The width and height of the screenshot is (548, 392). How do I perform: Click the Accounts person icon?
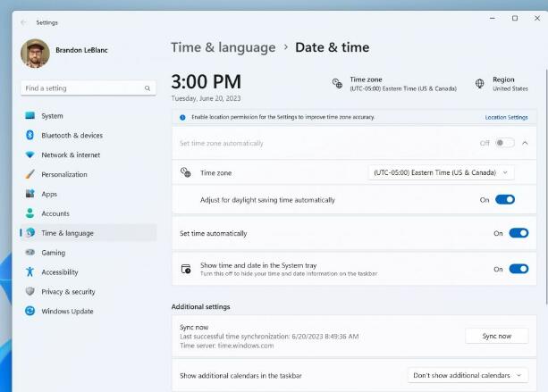coord(30,213)
